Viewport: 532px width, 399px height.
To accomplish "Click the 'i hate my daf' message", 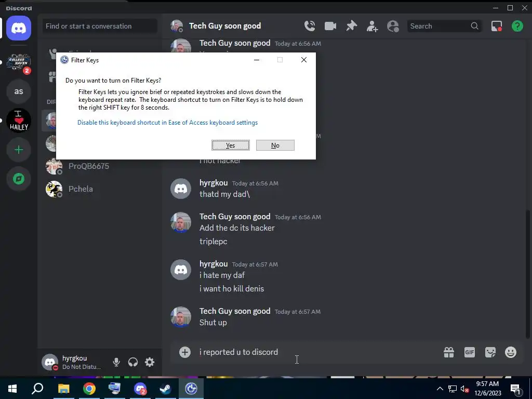I will click(222, 275).
